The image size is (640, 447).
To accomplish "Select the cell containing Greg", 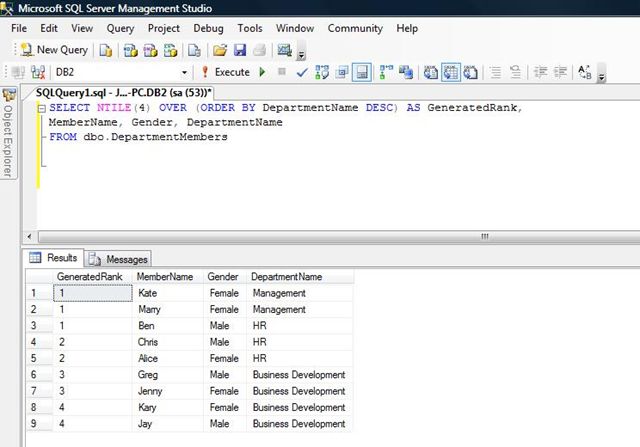I will [168, 375].
